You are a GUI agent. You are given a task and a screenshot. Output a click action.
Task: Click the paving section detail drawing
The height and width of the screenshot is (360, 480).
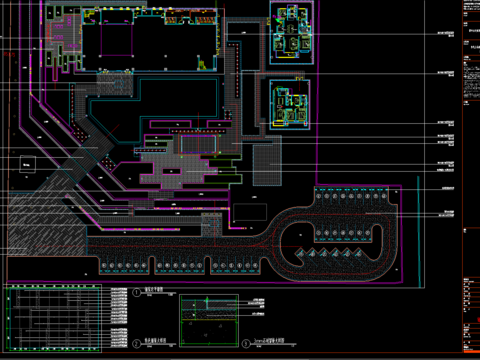[209, 321]
